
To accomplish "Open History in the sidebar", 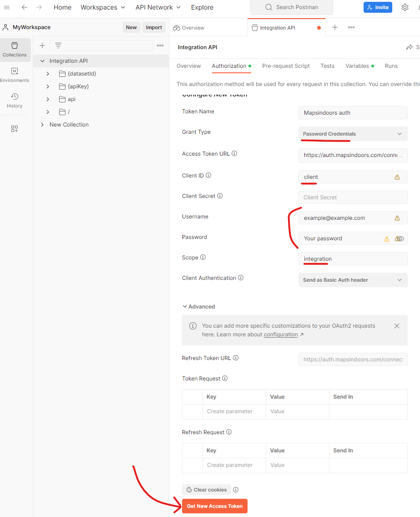I will 15,101.
